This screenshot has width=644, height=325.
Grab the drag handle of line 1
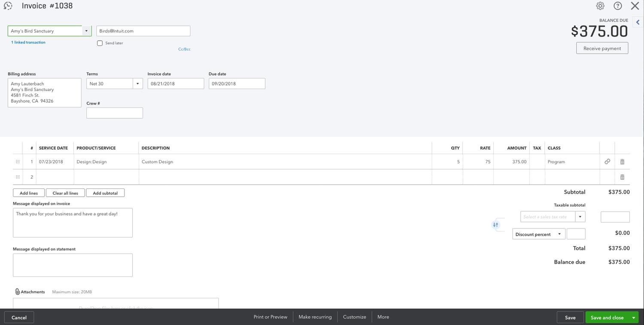click(18, 162)
